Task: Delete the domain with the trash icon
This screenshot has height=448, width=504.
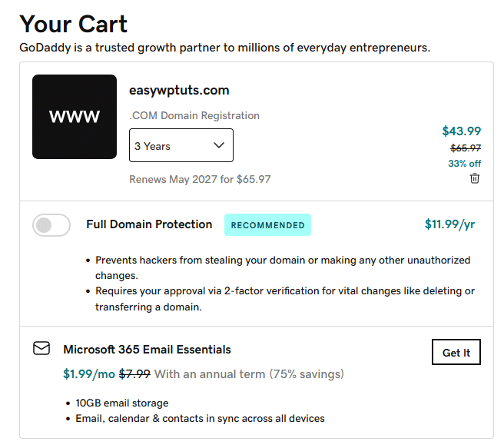Action: point(475,178)
